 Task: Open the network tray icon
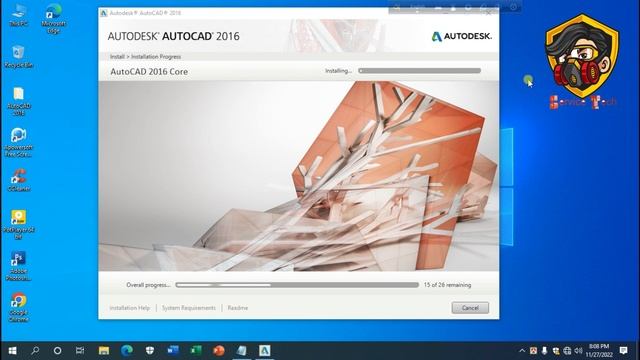[567, 351]
